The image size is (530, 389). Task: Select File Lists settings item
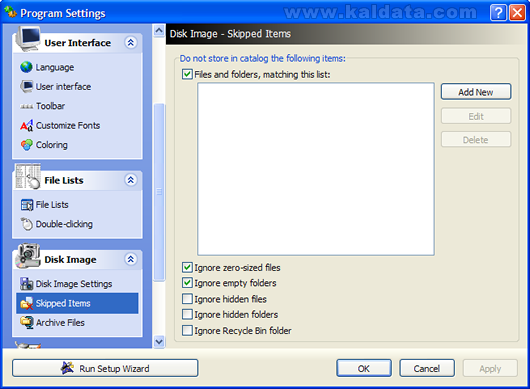(x=52, y=205)
